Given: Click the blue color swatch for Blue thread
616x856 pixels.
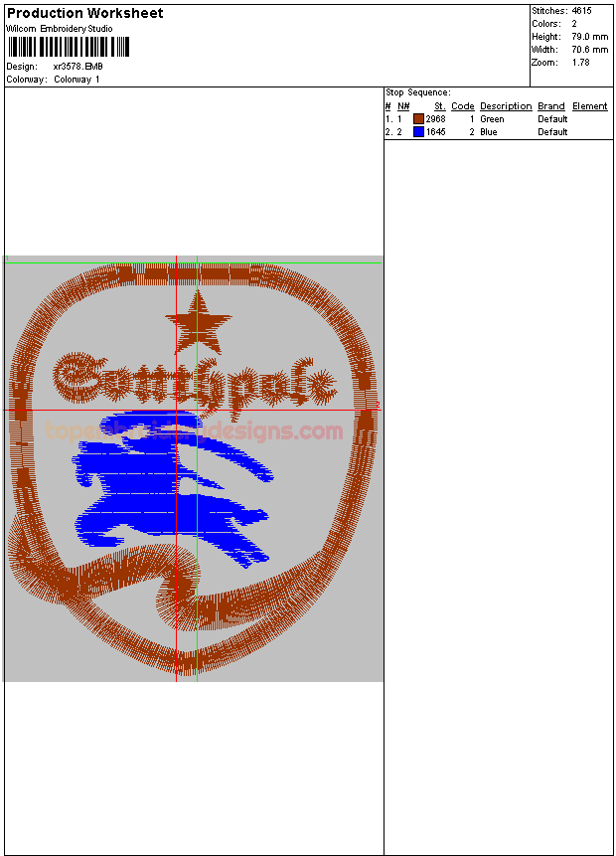Looking at the screenshot, I should pyautogui.click(x=418, y=131).
